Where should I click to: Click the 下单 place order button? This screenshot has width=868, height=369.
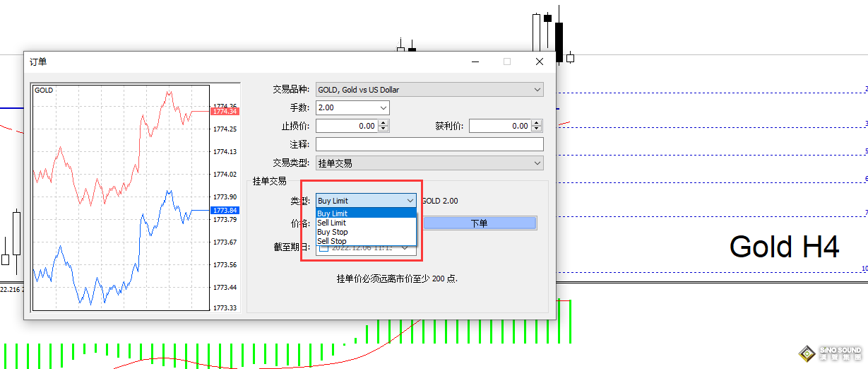tap(480, 223)
